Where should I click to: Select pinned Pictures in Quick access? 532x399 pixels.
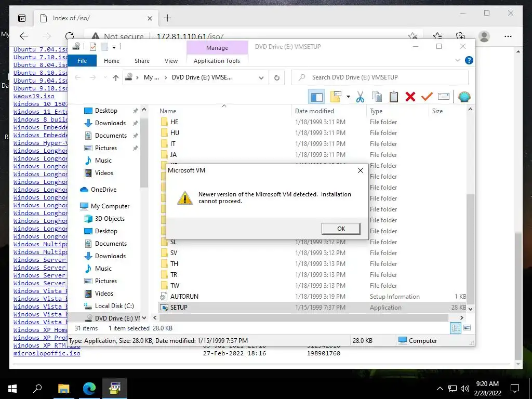click(x=105, y=148)
